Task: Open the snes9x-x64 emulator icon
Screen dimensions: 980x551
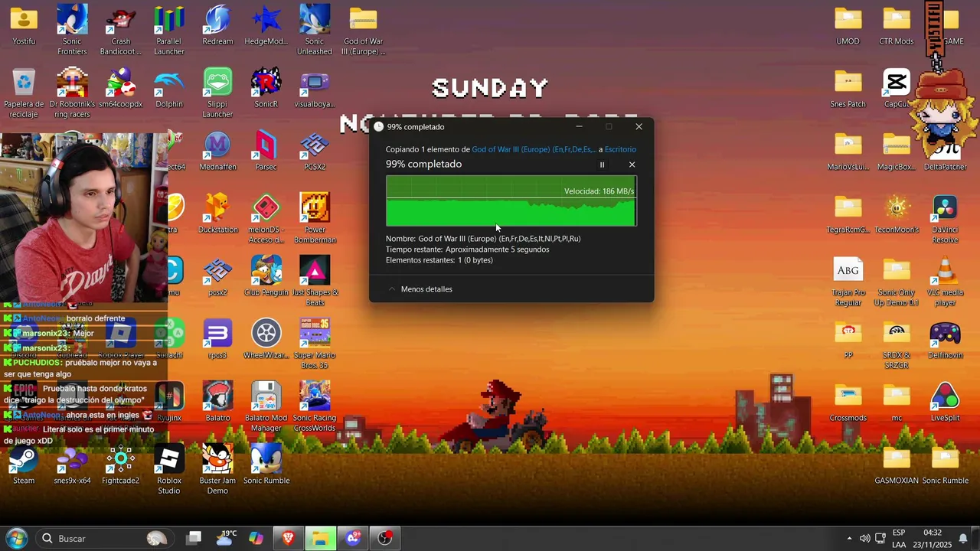Action: (x=72, y=465)
